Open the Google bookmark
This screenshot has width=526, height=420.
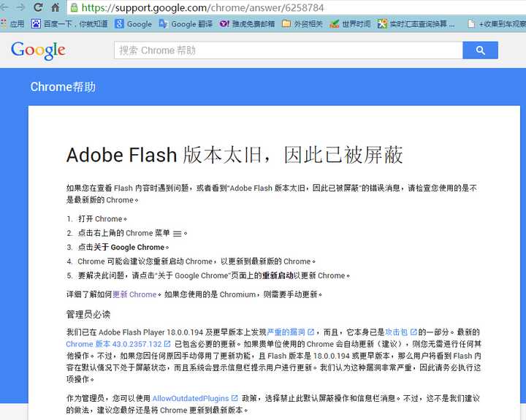pyautogui.click(x=133, y=24)
